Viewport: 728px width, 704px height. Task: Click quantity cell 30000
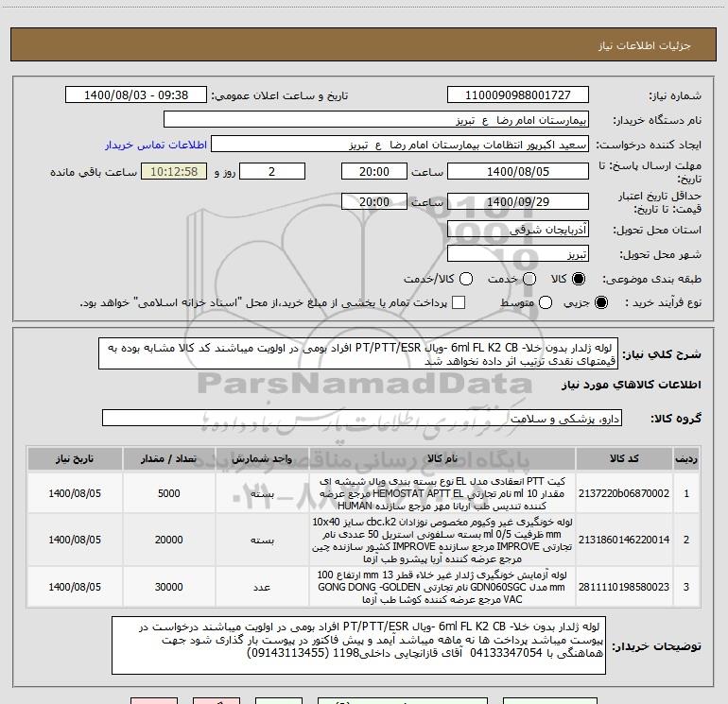[x=169, y=587]
